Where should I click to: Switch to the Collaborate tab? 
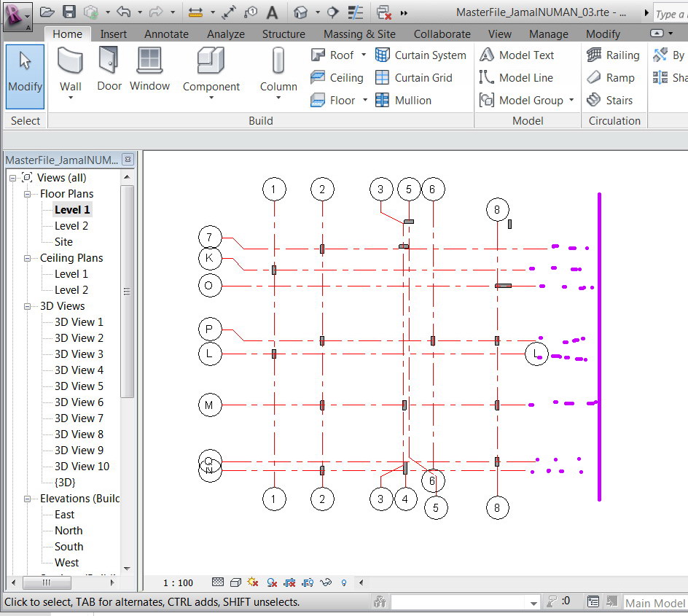click(x=442, y=34)
